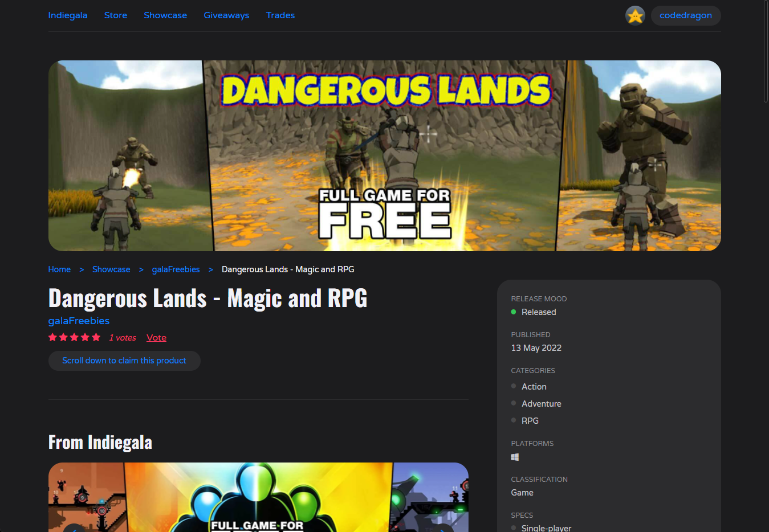
Task: Go to Home in breadcrumb
Action: pos(59,269)
